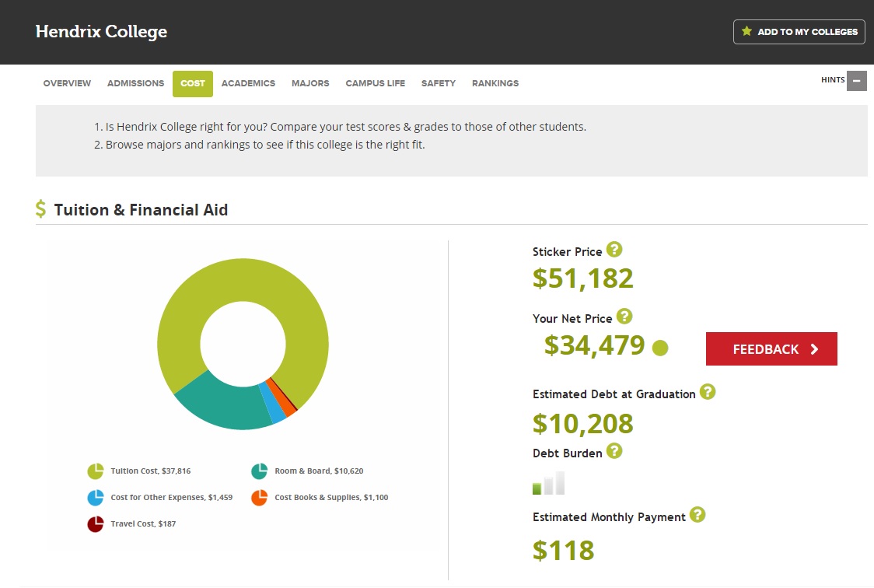874x588 pixels.
Task: Click the green dollar sign section icon
Action: coord(40,209)
